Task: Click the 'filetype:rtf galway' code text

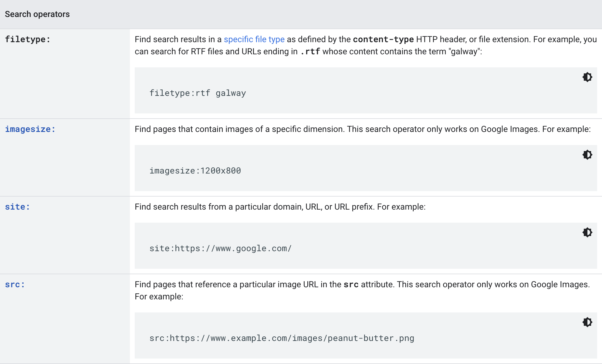Action: pos(198,93)
